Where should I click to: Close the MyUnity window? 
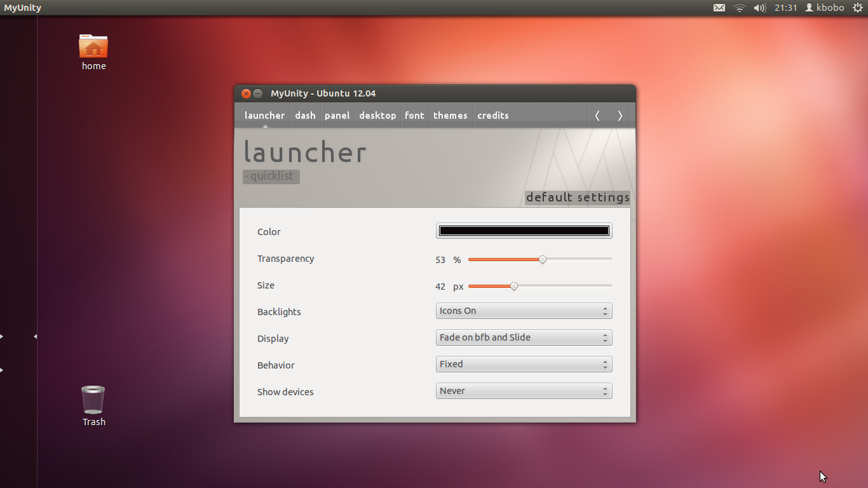(246, 93)
